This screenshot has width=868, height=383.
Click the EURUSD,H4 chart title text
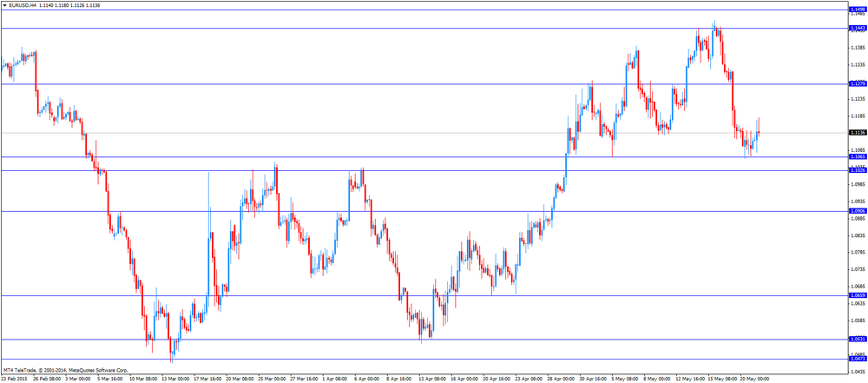(23, 4)
